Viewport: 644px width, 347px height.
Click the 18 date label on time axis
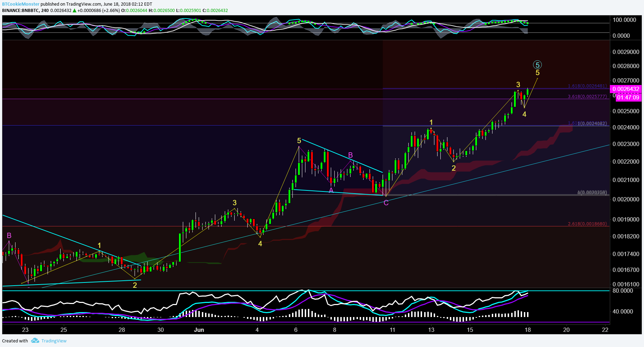pyautogui.click(x=527, y=330)
